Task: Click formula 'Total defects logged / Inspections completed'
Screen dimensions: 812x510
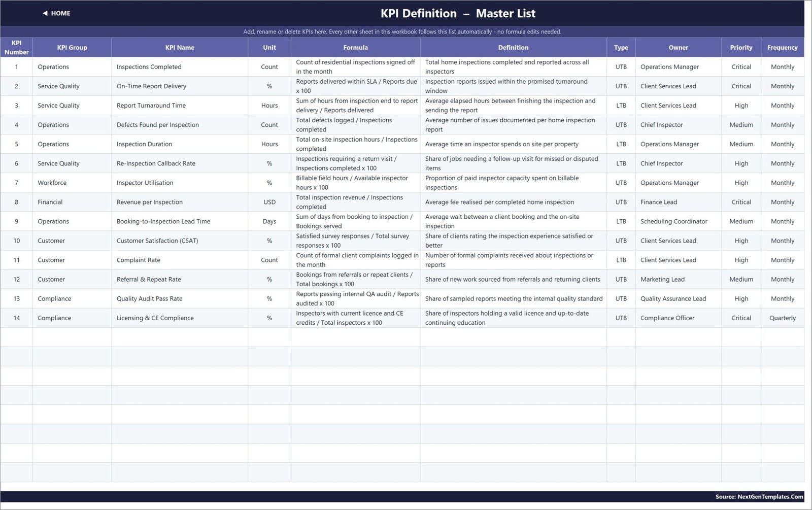Action: (x=355, y=125)
